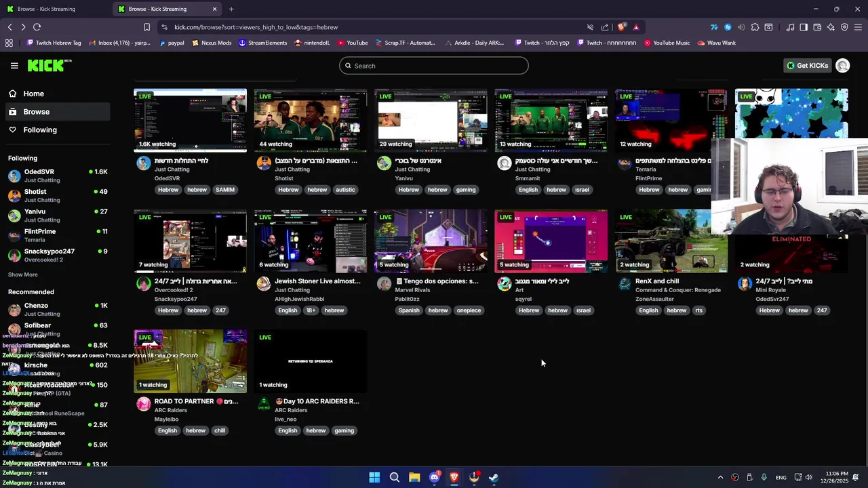Viewport: 868px width, 488px height.
Task: Open the Marvel Rivals stream thumbnail
Action: pyautogui.click(x=431, y=241)
